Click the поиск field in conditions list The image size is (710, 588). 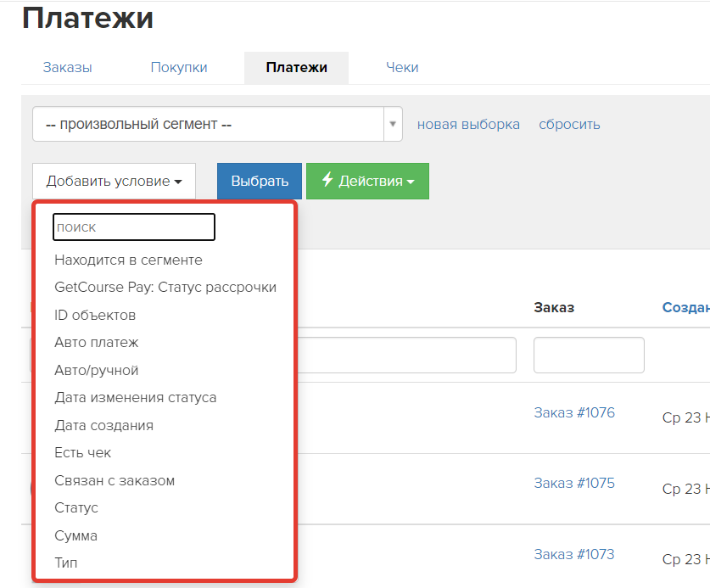(x=134, y=227)
